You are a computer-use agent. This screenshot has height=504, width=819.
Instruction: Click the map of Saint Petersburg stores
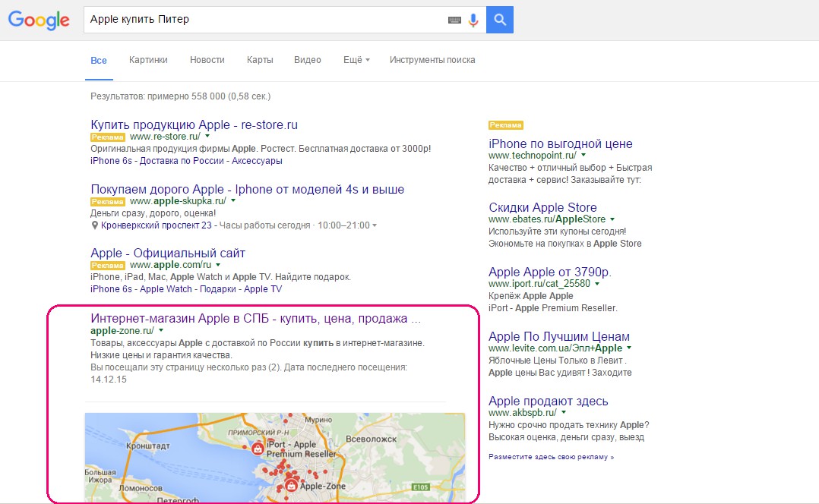coord(275,458)
